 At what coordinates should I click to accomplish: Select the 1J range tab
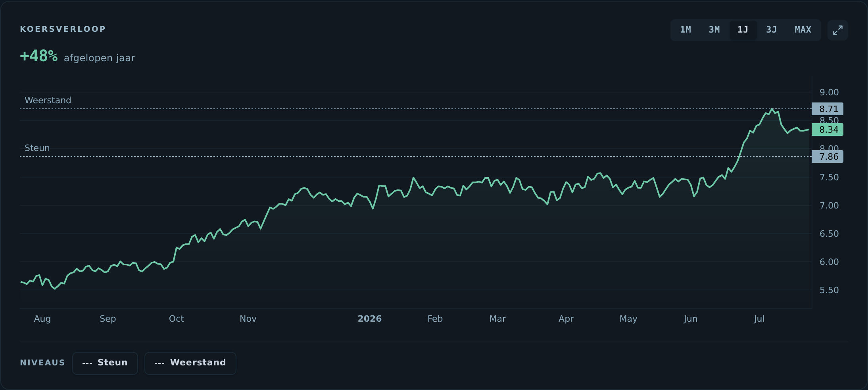[x=743, y=30]
